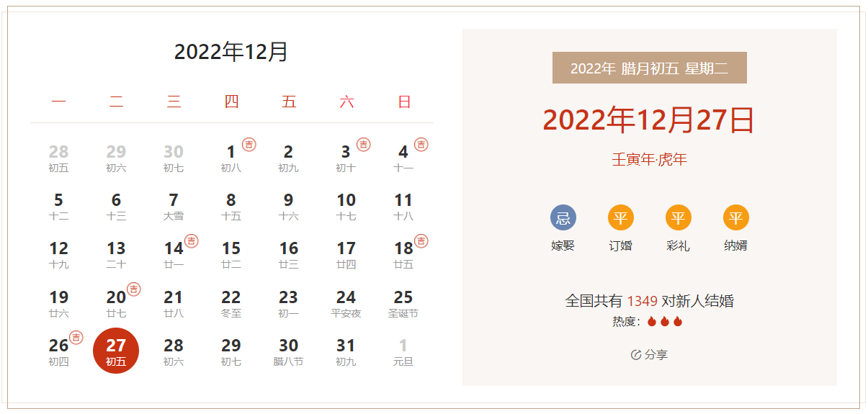Select December 30 腊八节
The height and width of the screenshot is (414, 868).
tap(289, 352)
